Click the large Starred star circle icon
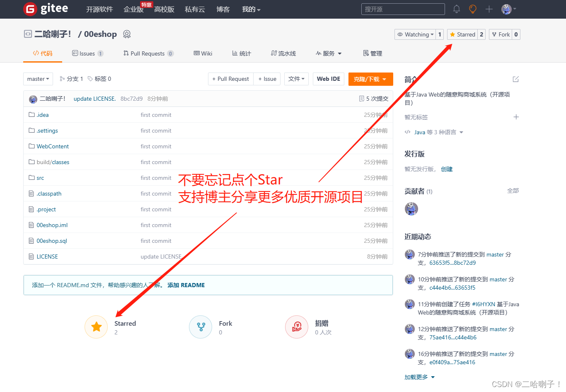566x392 pixels. pyautogui.click(x=96, y=327)
